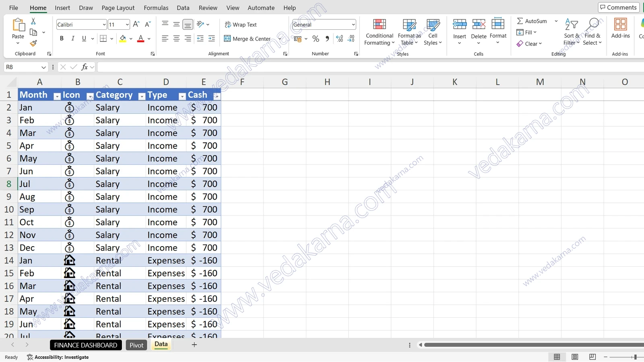The width and height of the screenshot is (644, 362).
Task: Select the Cut scissors icon
Action: click(x=33, y=21)
